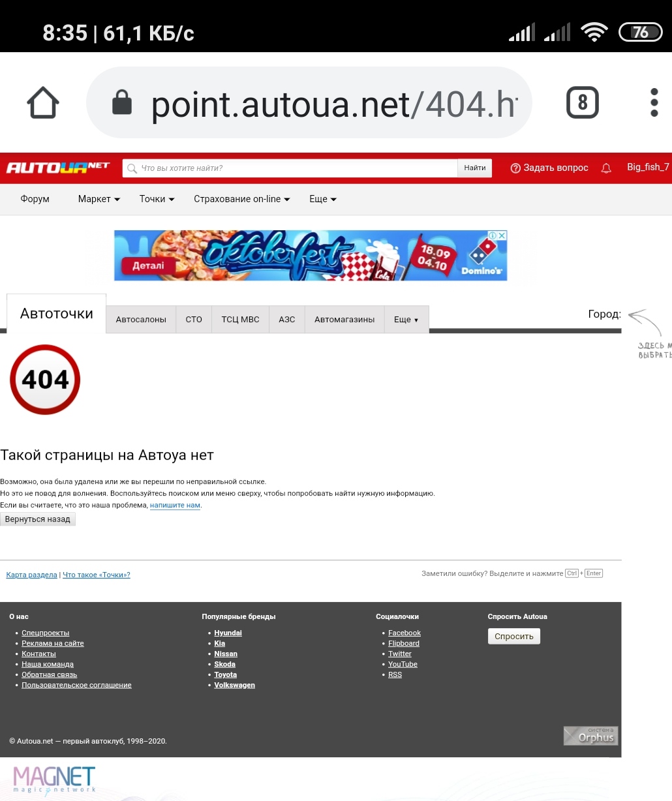Expand the Точки dropdown menu
672x801 pixels.
pos(157,199)
